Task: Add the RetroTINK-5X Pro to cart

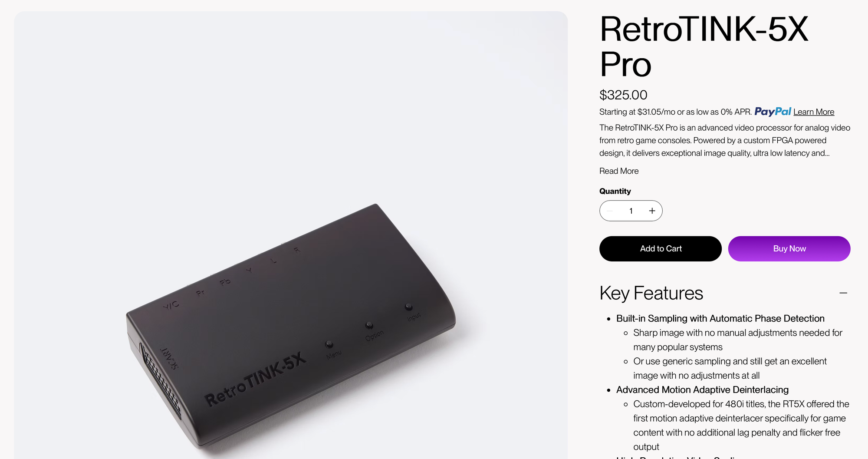Action: click(661, 249)
